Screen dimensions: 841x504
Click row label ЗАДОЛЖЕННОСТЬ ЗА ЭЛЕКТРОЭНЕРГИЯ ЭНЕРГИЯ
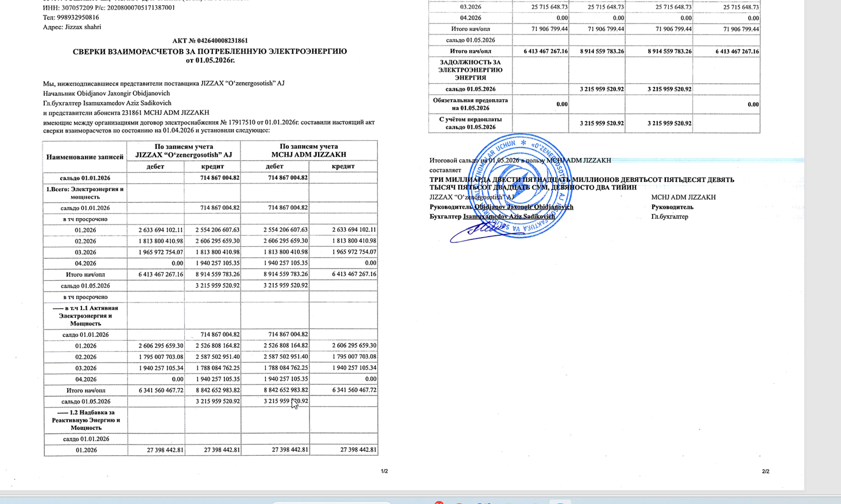point(470,70)
